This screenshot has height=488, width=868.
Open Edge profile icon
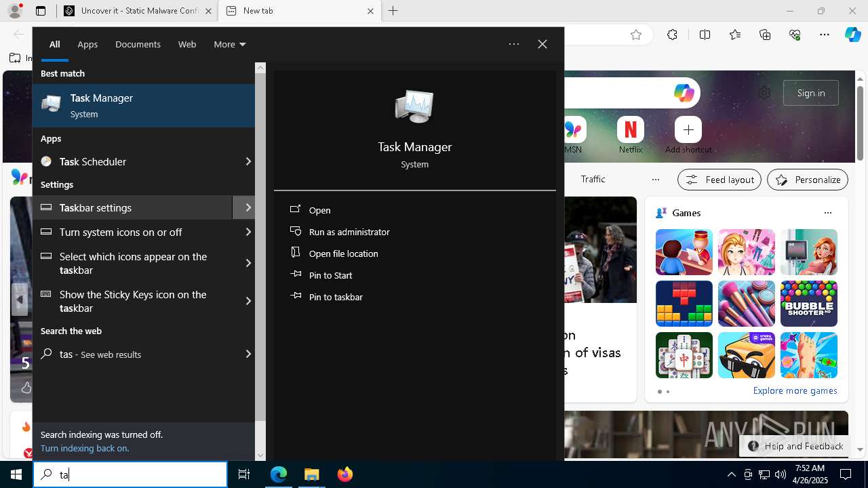point(14,11)
